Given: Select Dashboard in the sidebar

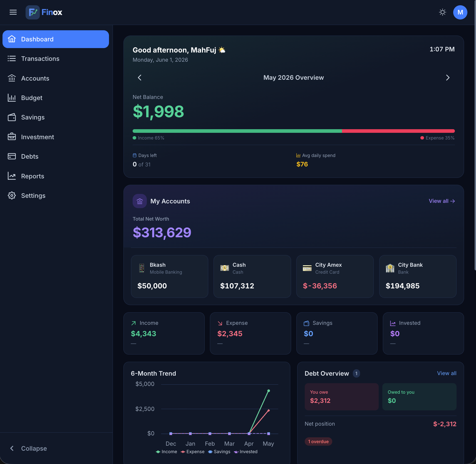Looking at the screenshot, I should point(56,39).
